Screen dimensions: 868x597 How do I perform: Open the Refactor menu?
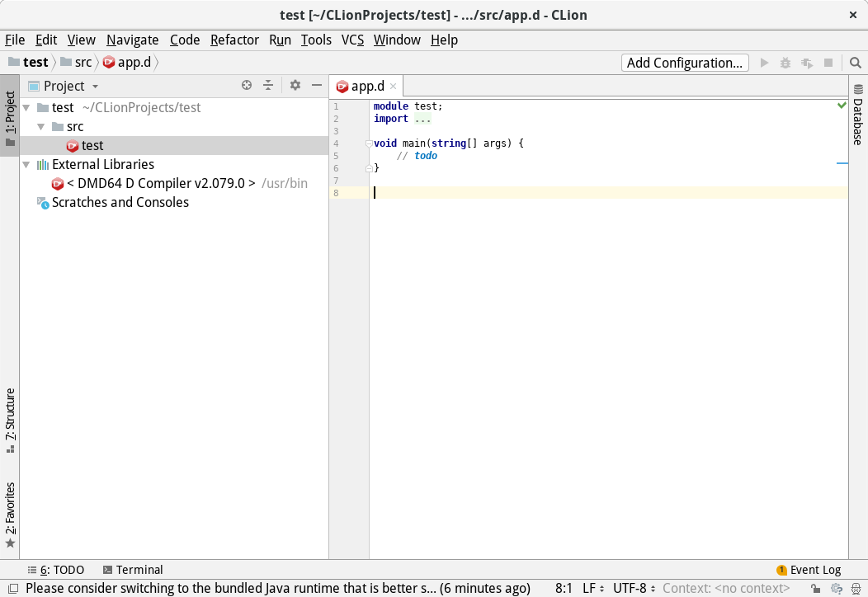234,40
